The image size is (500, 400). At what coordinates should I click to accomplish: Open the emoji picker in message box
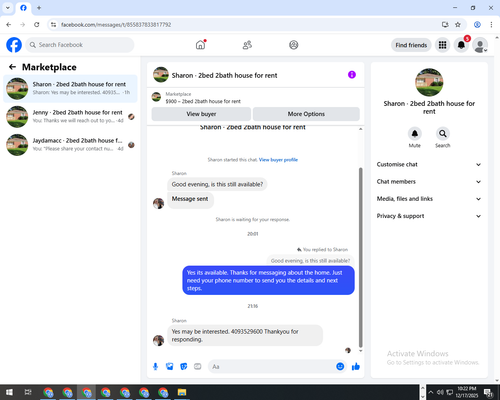pos(340,366)
